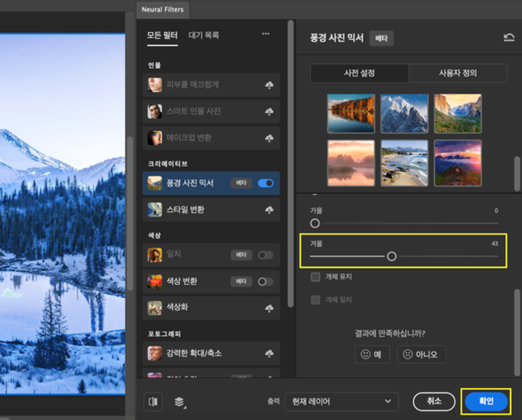Download the 스마트 인물 사진 filter via cloud icon
The height and width of the screenshot is (420, 522).
269,111
